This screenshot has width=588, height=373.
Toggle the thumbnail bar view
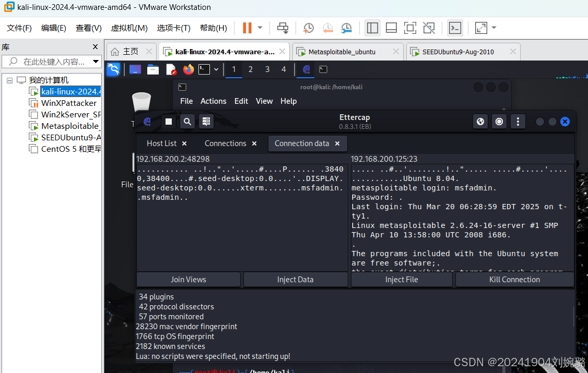[391, 28]
